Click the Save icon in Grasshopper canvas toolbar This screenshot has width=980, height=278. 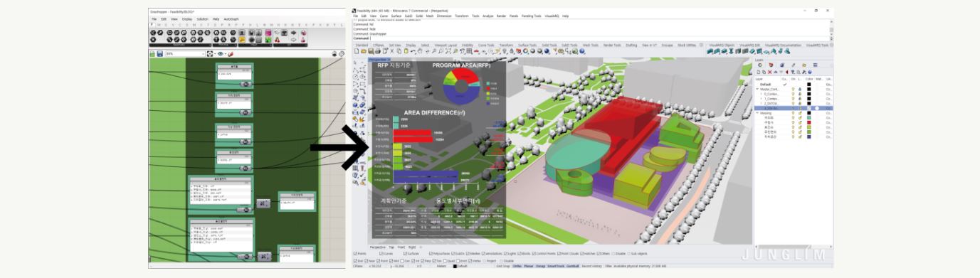point(160,53)
